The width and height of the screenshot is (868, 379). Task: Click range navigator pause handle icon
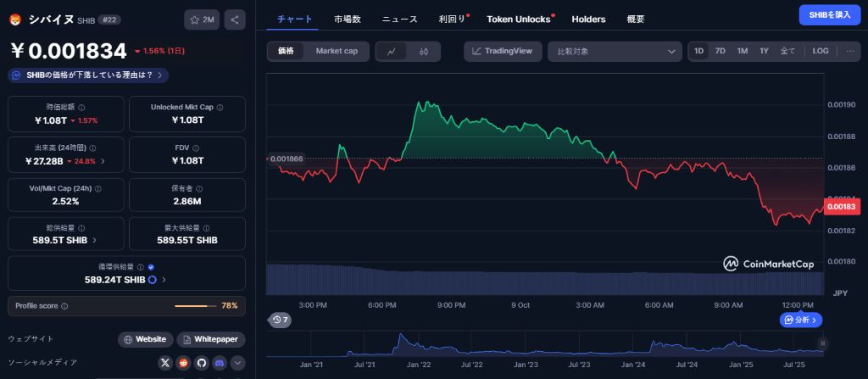[823, 343]
